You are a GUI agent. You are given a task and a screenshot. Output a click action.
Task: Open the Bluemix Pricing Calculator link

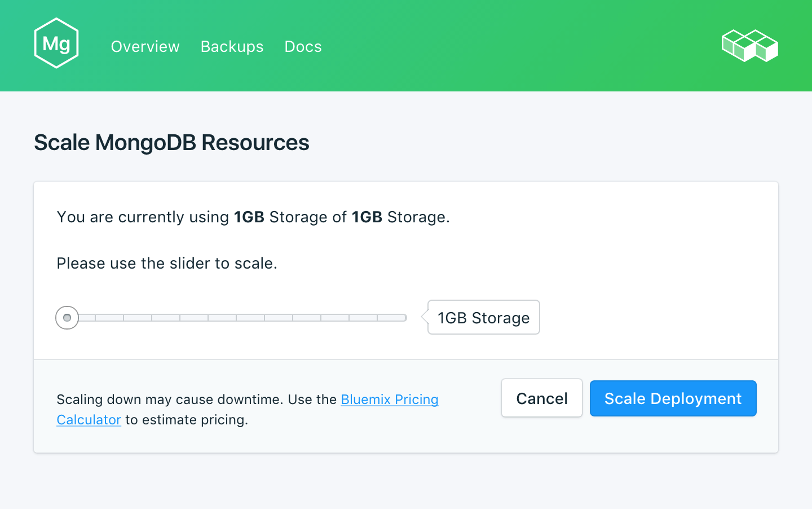(x=390, y=400)
